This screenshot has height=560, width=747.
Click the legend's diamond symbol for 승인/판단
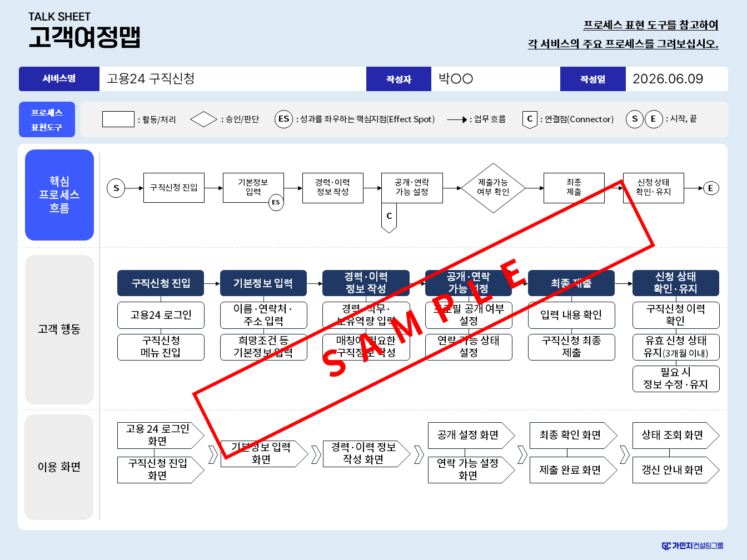203,119
